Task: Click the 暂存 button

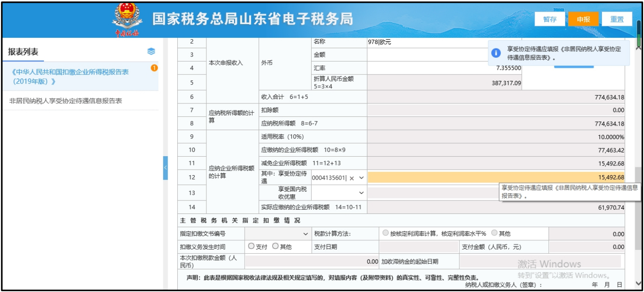Action: coord(550,19)
